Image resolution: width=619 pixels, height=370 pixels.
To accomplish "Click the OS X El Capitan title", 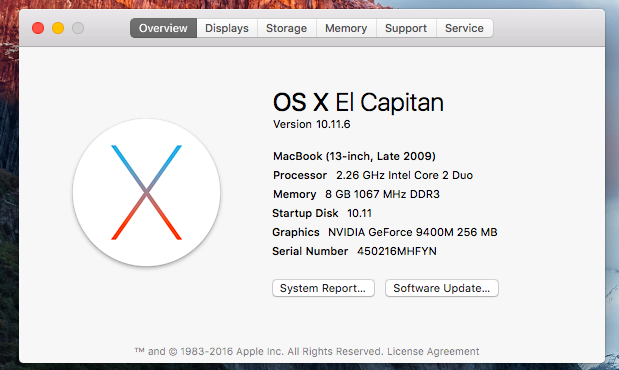I will [358, 102].
